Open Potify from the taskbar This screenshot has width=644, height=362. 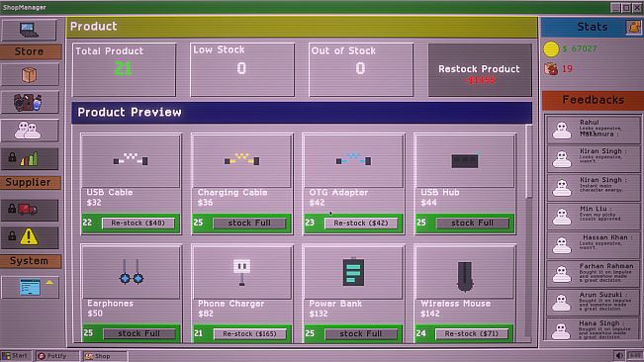point(56,356)
